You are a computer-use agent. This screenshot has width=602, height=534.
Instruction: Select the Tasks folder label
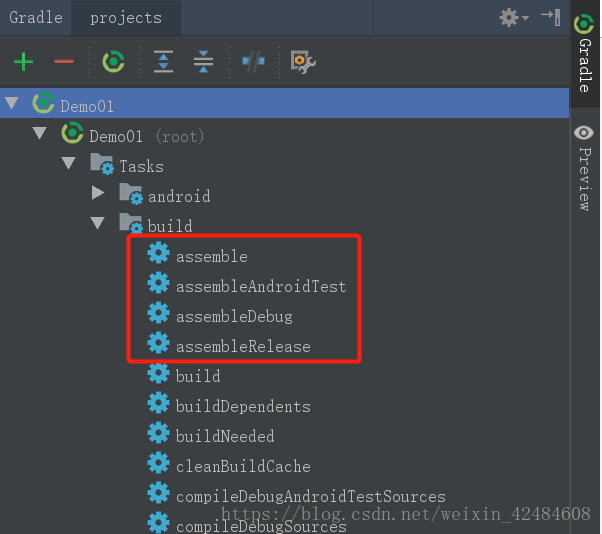pyautogui.click(x=141, y=167)
